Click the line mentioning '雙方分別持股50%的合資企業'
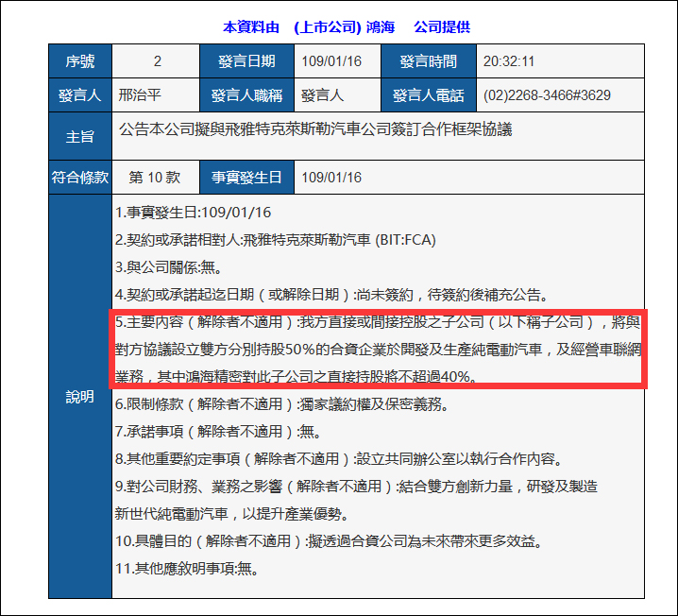678x616 pixels. pos(379,350)
